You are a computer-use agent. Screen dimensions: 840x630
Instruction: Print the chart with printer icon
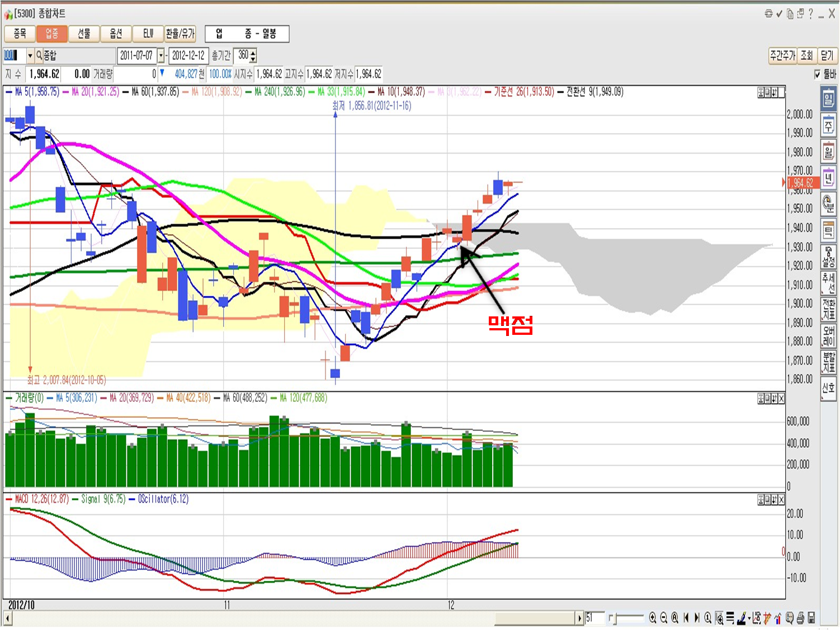[800, 618]
